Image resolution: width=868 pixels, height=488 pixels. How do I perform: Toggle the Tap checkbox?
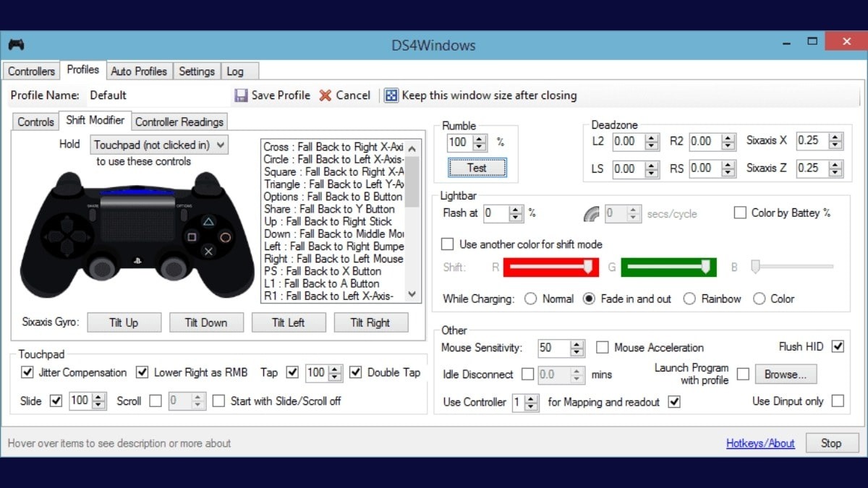pyautogui.click(x=292, y=372)
